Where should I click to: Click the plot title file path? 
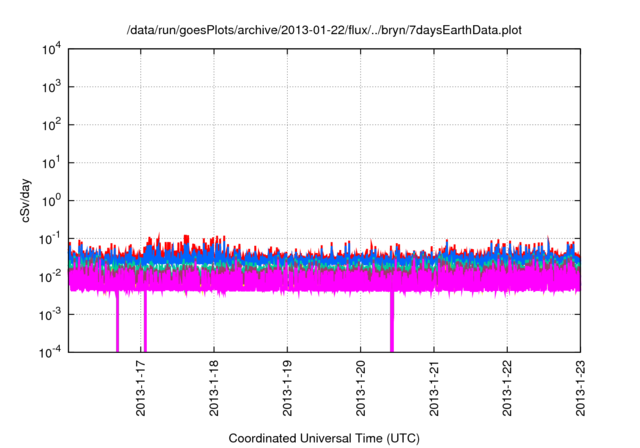coord(324,30)
